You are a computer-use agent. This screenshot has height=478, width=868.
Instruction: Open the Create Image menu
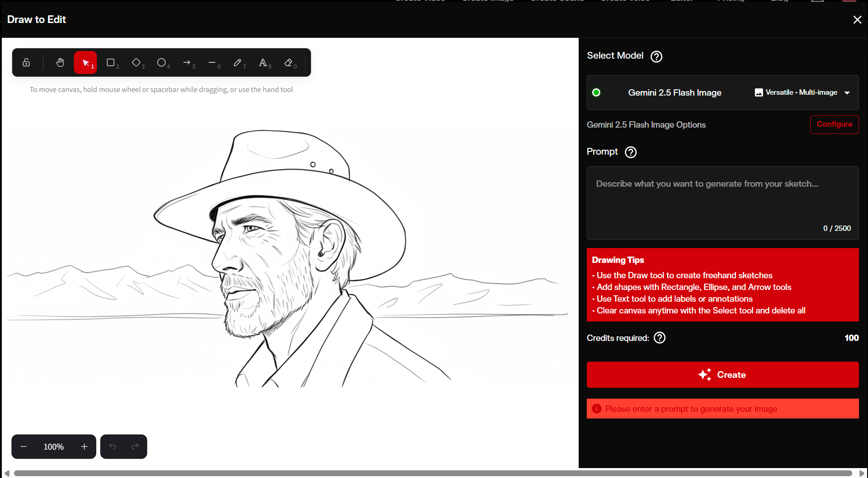488,1
